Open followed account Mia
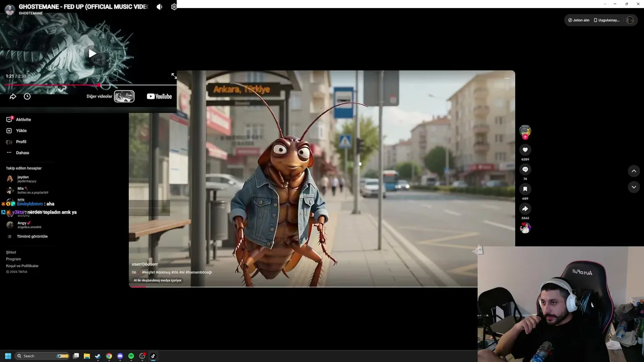This screenshot has height=362, width=644. click(27, 191)
